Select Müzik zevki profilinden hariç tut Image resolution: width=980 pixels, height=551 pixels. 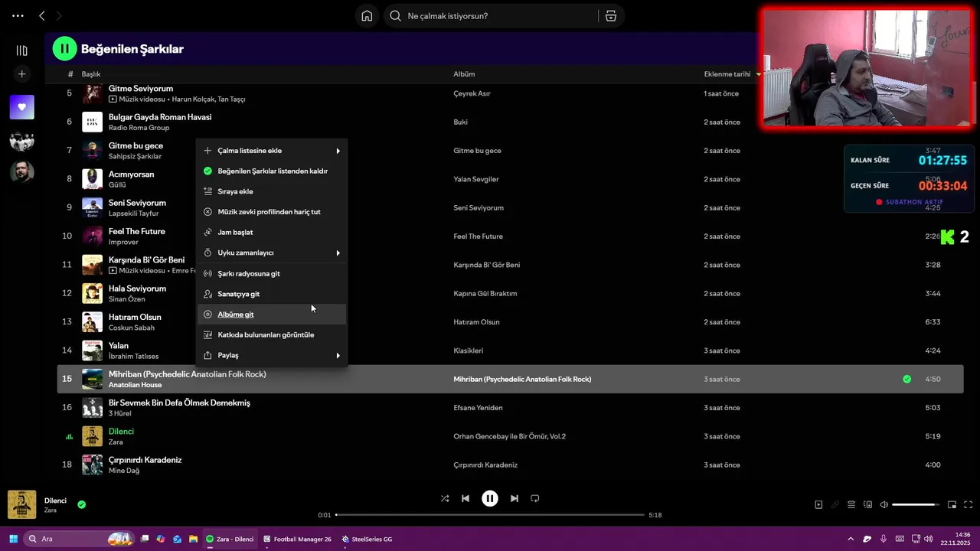(x=272, y=212)
